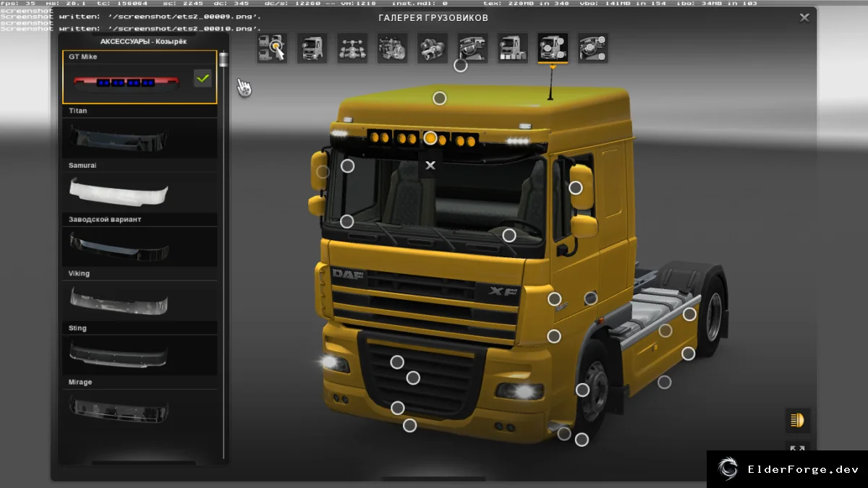Open the truck selection icon with cursor
This screenshot has width=868, height=488.
coord(272,48)
